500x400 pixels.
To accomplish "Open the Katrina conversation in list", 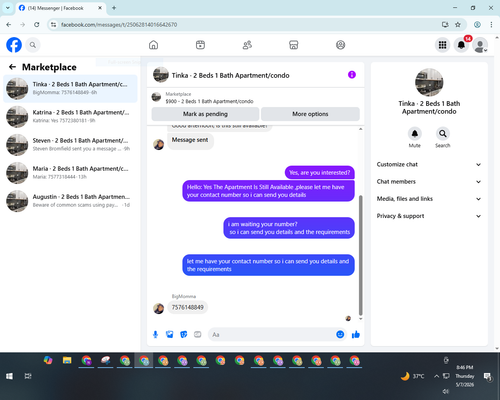I will pos(70,117).
